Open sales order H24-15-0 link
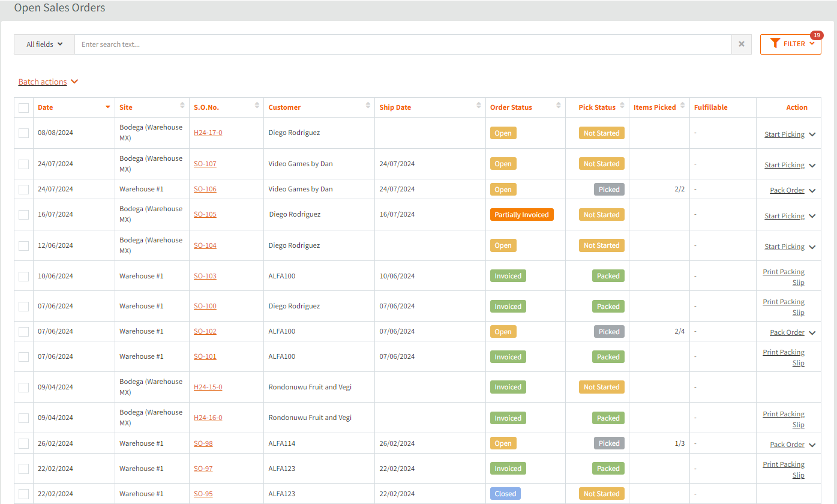The width and height of the screenshot is (837, 504). pos(208,387)
